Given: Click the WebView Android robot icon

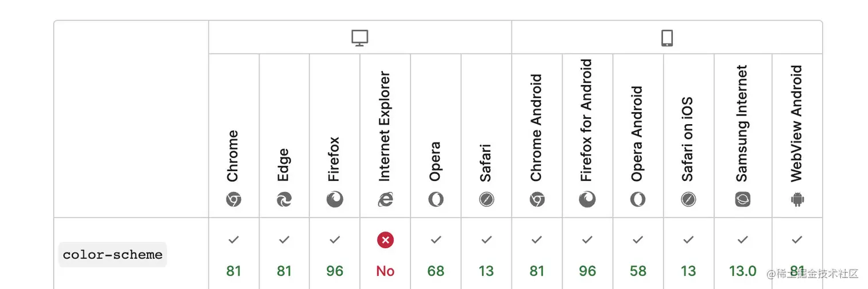Looking at the screenshot, I should pyautogui.click(x=797, y=199).
